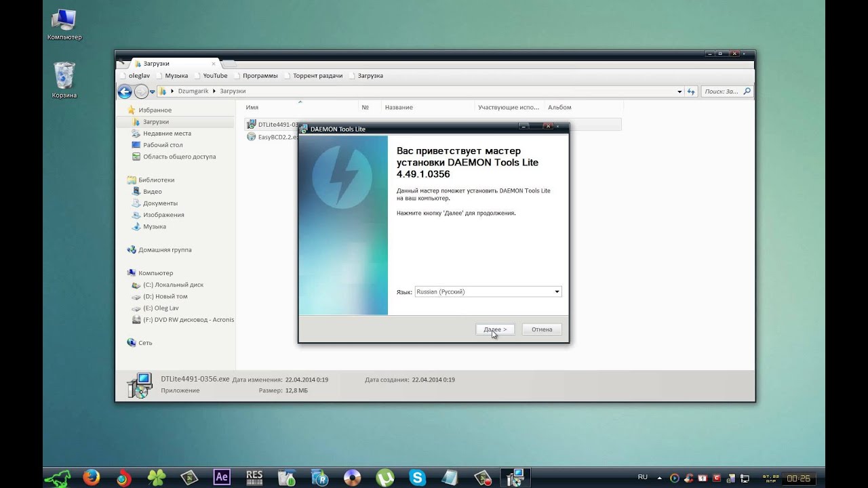Open Skype from the taskbar
The image size is (868, 488).
pos(417,477)
